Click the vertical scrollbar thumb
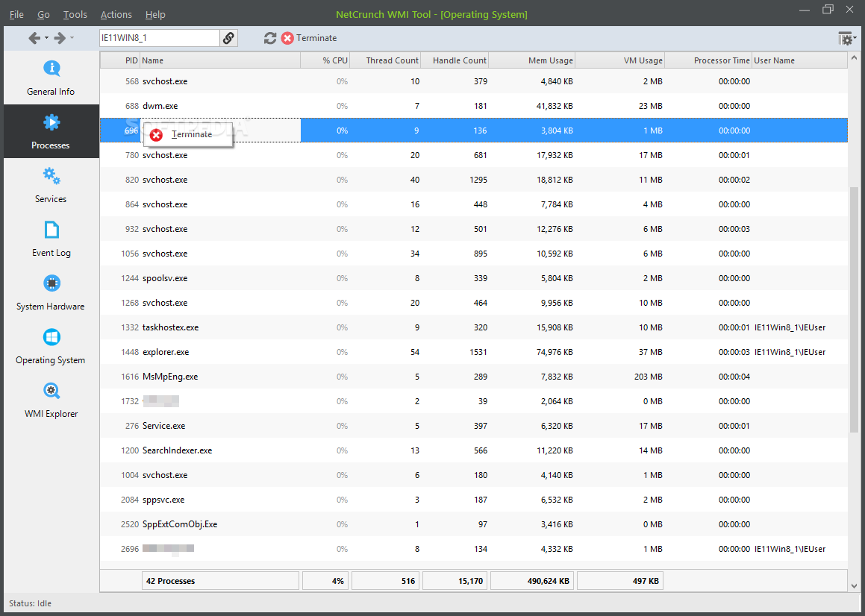The height and width of the screenshot is (616, 865). (x=855, y=309)
